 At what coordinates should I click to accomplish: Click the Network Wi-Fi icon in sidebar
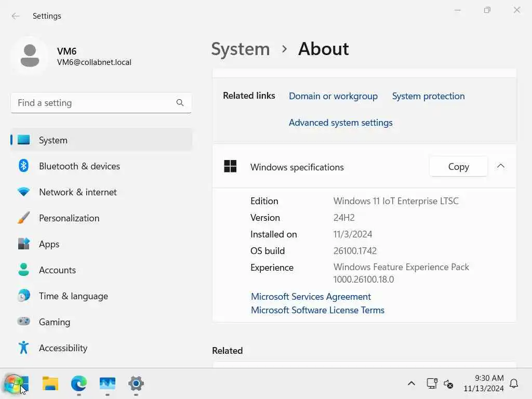(x=24, y=192)
